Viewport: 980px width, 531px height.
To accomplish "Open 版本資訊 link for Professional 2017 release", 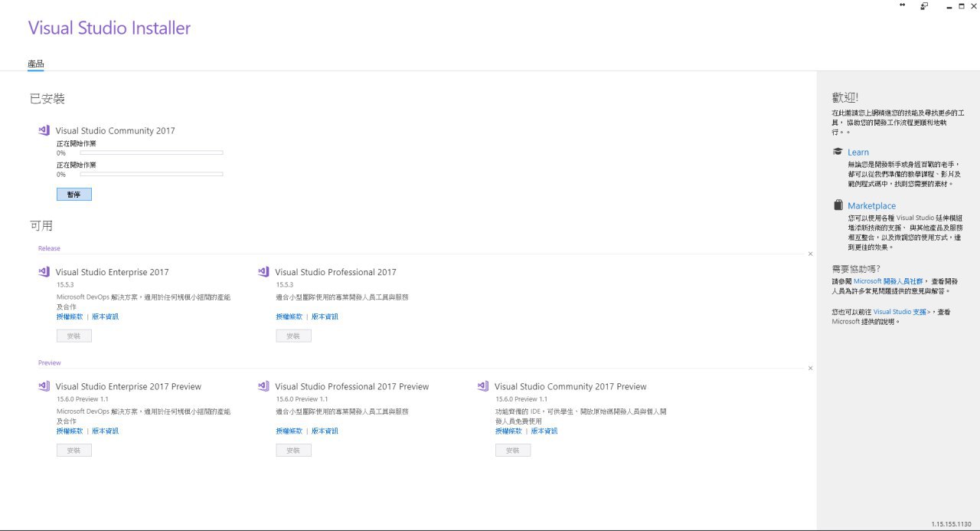I will [325, 316].
